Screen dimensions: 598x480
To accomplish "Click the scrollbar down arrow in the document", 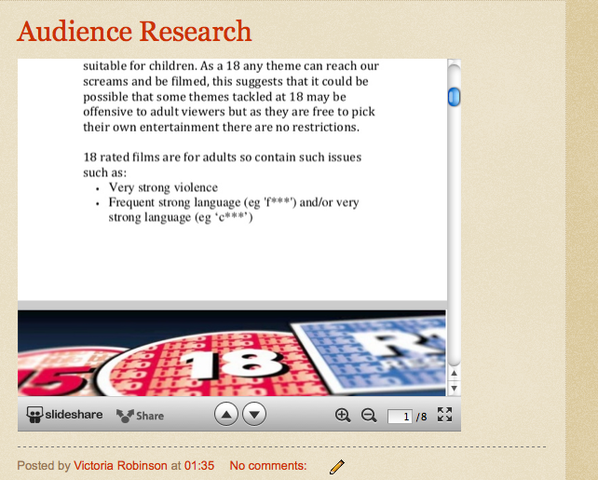I will point(454,388).
